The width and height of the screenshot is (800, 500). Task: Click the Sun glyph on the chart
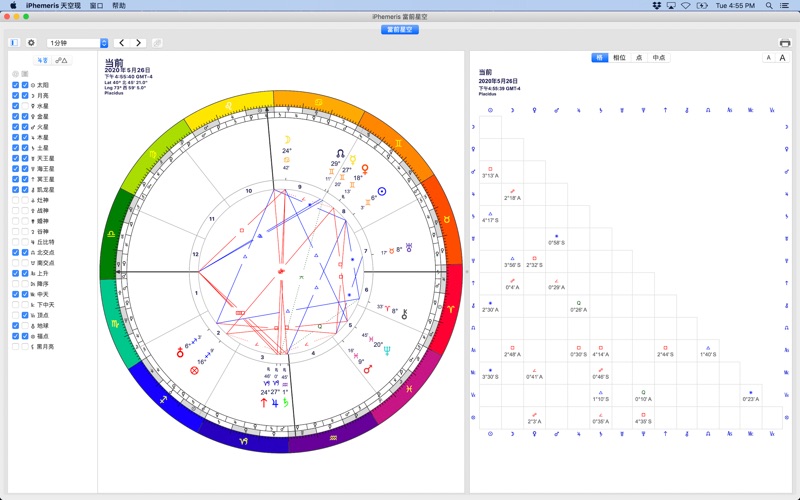coord(379,191)
